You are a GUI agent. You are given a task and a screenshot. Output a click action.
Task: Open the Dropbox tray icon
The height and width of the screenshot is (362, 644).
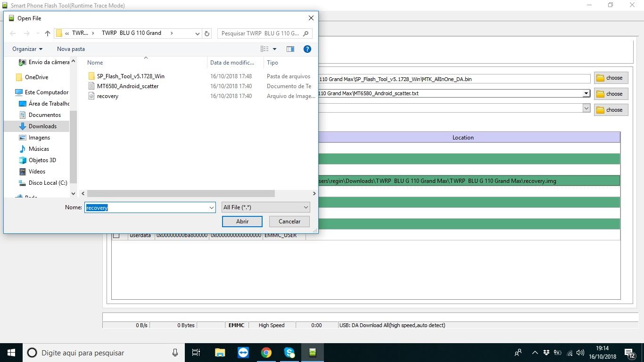(546, 353)
